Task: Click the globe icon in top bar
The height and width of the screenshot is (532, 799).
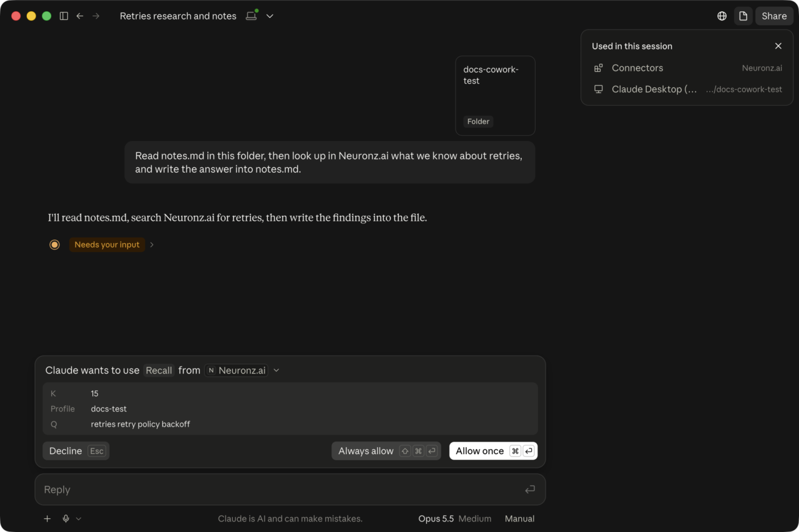Action: point(722,16)
